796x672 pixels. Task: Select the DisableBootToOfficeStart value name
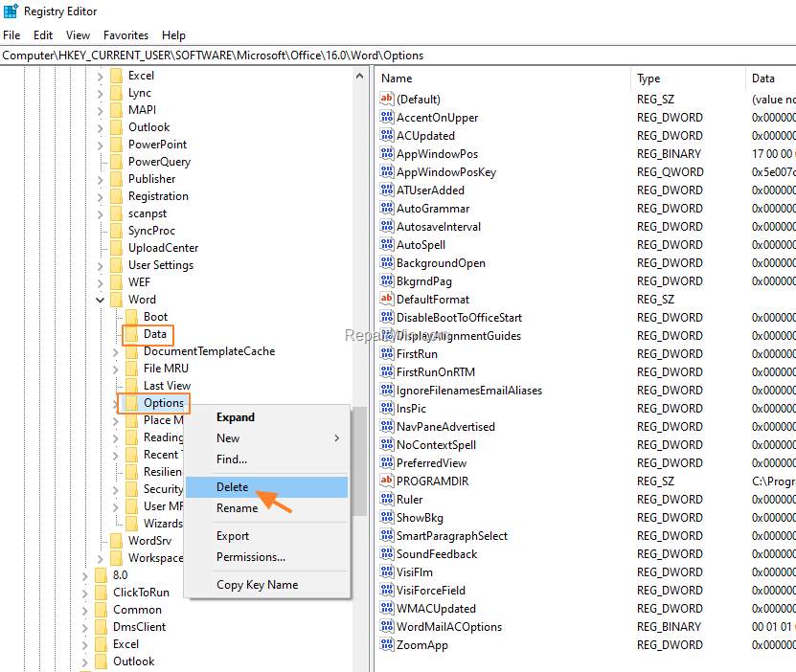(x=459, y=317)
